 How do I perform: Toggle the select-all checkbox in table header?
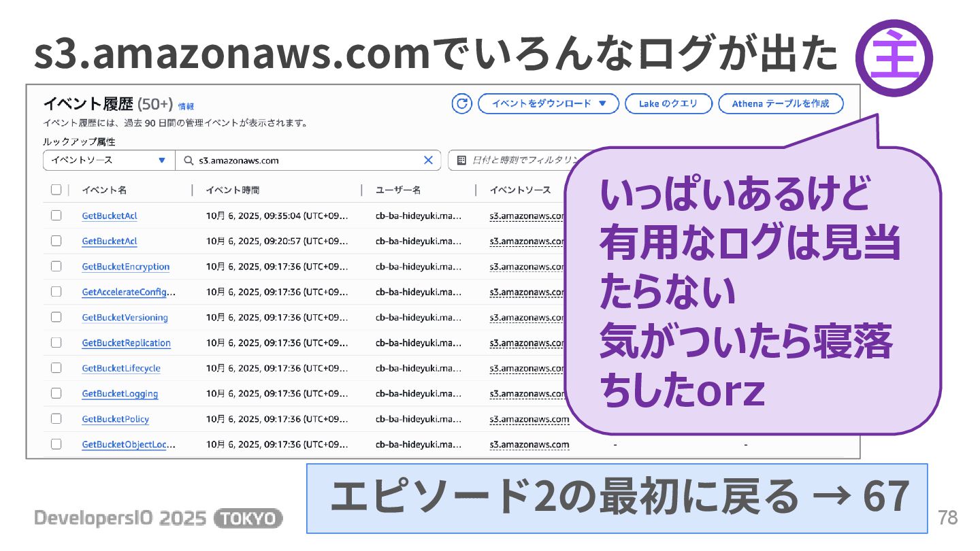point(56,190)
